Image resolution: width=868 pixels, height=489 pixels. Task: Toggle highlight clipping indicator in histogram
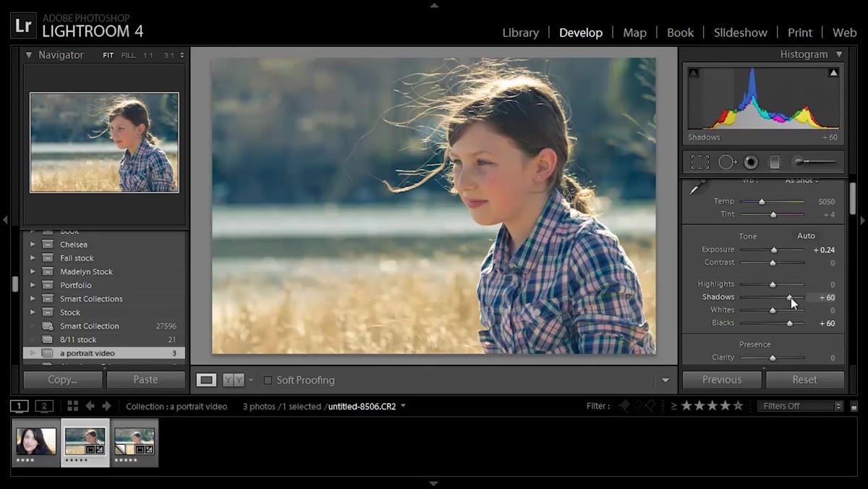[x=833, y=72]
